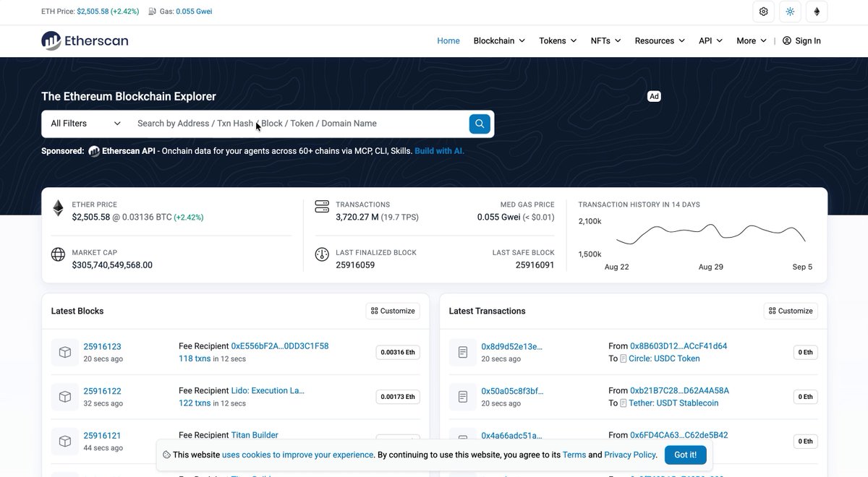Click the gas price 0.055 Gwei in top bar
The width and height of the screenshot is (868, 477).
pyautogui.click(x=194, y=12)
